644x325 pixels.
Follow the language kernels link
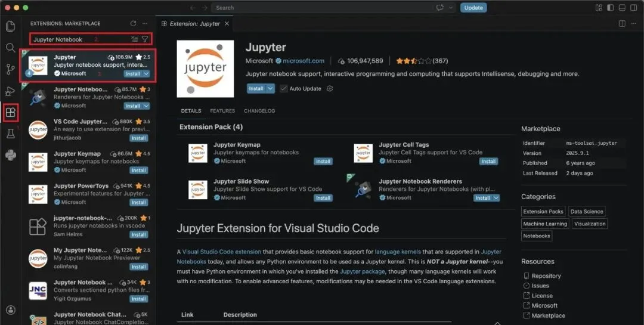(398, 252)
